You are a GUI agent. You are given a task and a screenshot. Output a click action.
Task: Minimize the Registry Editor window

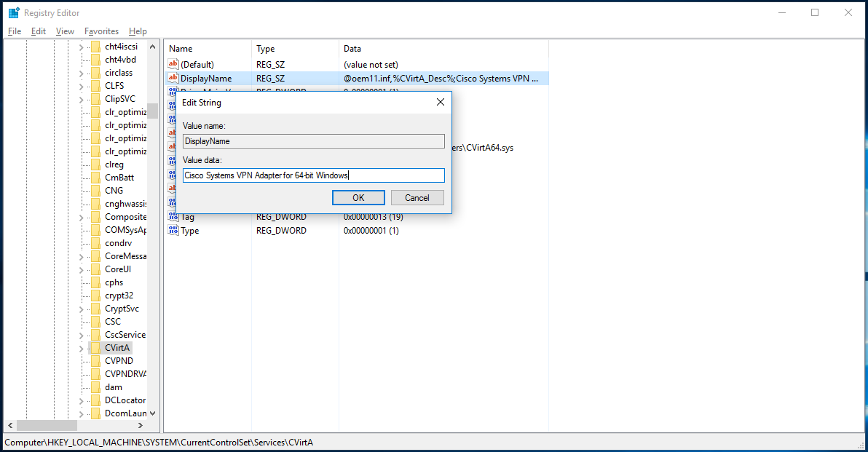pyautogui.click(x=782, y=12)
